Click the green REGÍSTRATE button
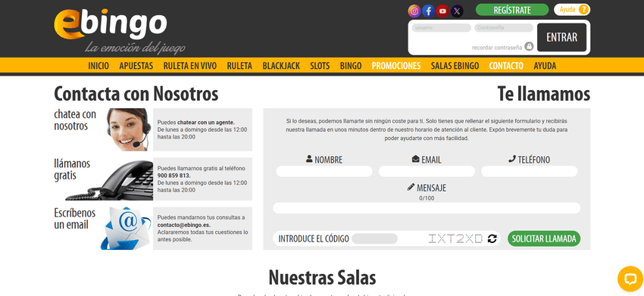This screenshot has width=644, height=296. pyautogui.click(x=512, y=10)
